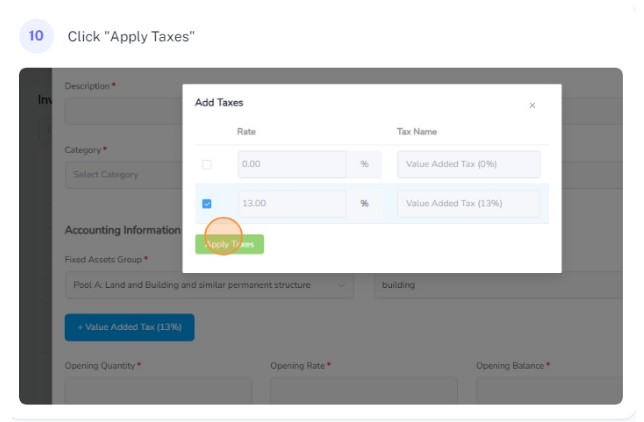644x422 pixels.
Task: Click the Rate column header
Action: pos(246,131)
